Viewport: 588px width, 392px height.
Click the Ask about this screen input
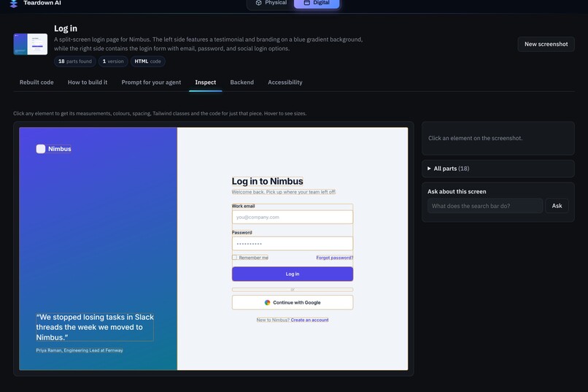pos(485,206)
